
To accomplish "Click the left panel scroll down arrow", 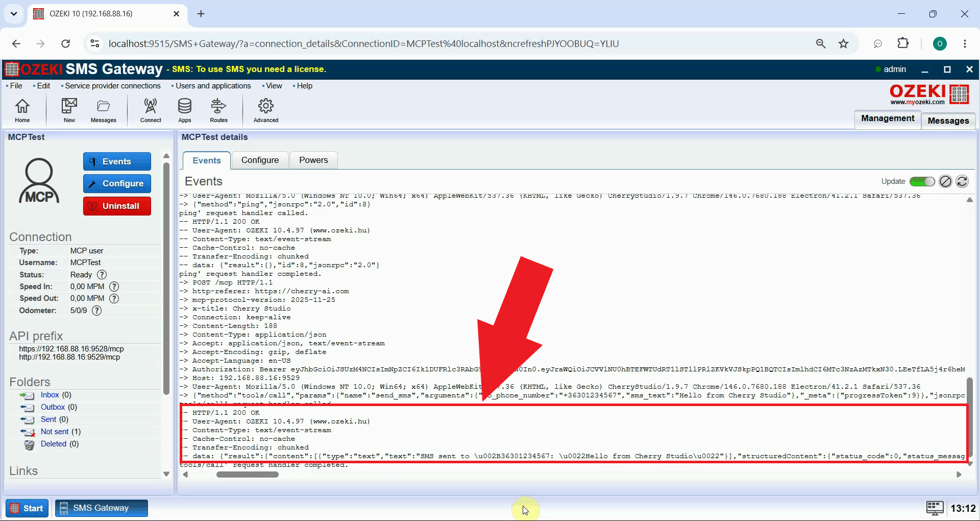I will point(166,474).
